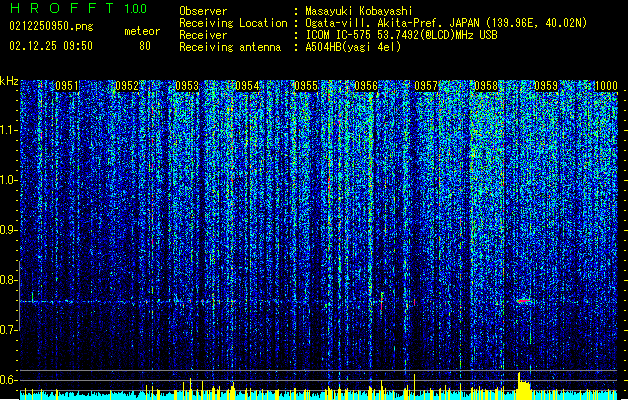Click the HROFFT 1.0.0 title text
Screen dimensions: 629x400
[x=78, y=8]
